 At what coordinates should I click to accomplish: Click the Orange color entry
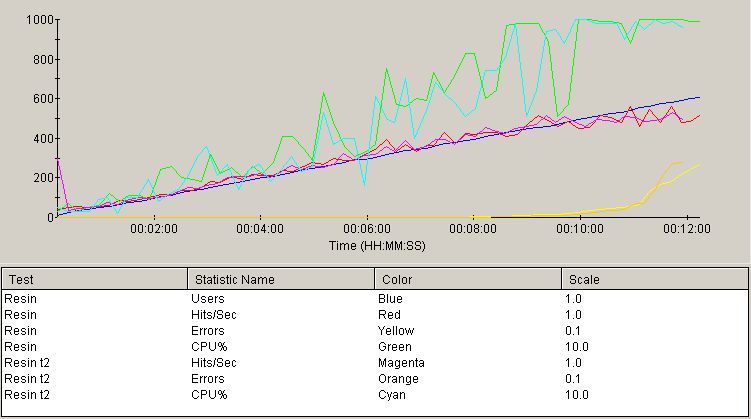click(x=398, y=378)
